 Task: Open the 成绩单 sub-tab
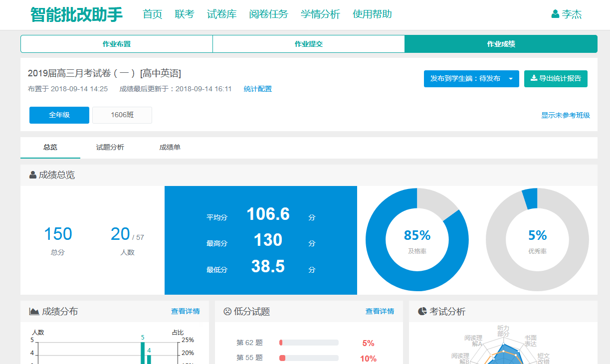[170, 148]
